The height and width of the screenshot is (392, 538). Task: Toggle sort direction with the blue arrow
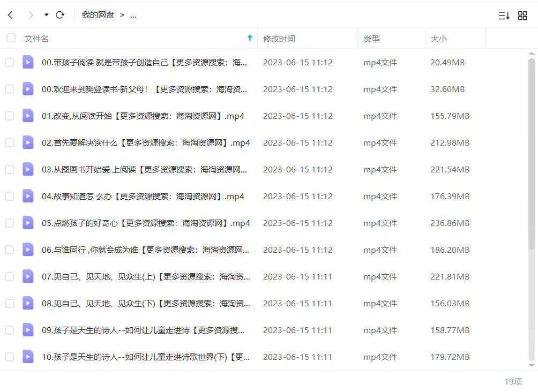[250, 38]
